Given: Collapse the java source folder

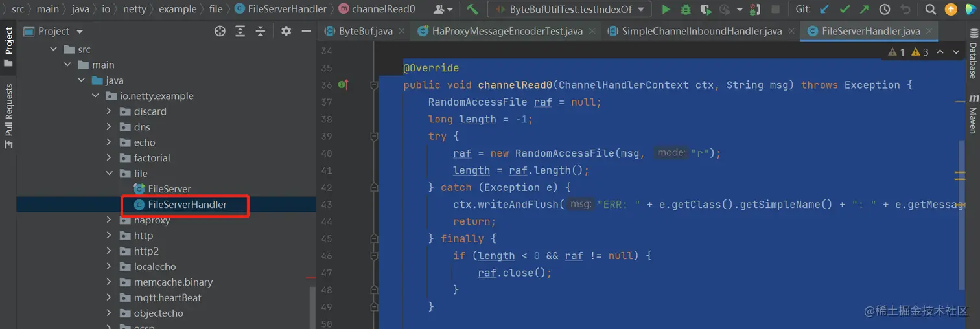Looking at the screenshot, I should (82, 80).
